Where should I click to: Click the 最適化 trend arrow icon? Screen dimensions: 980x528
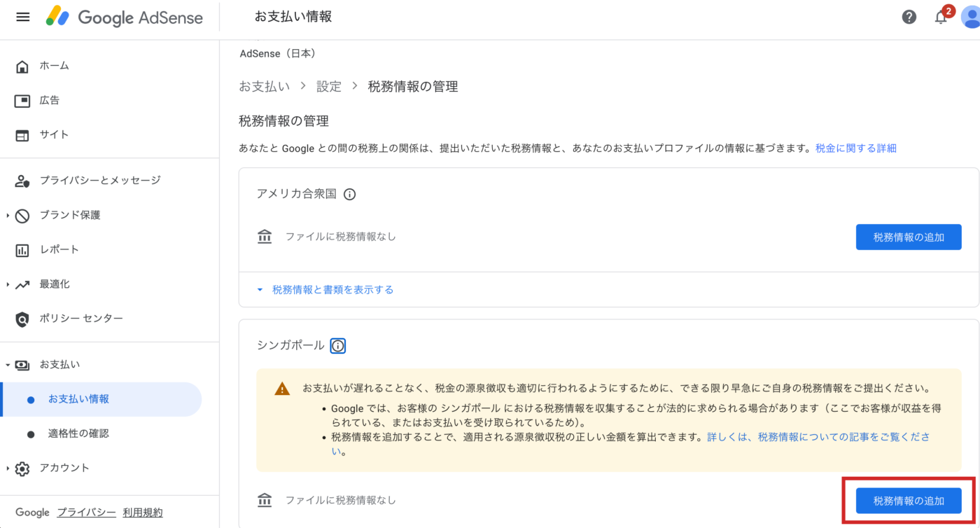click(22, 284)
